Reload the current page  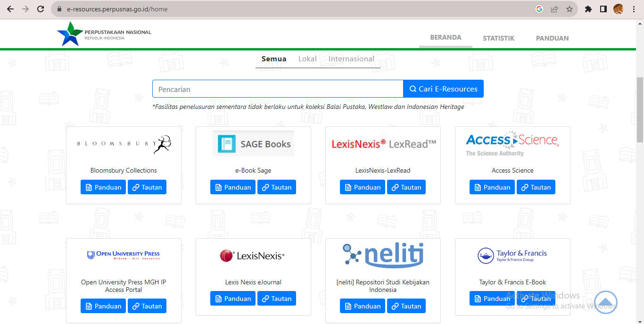(41, 9)
